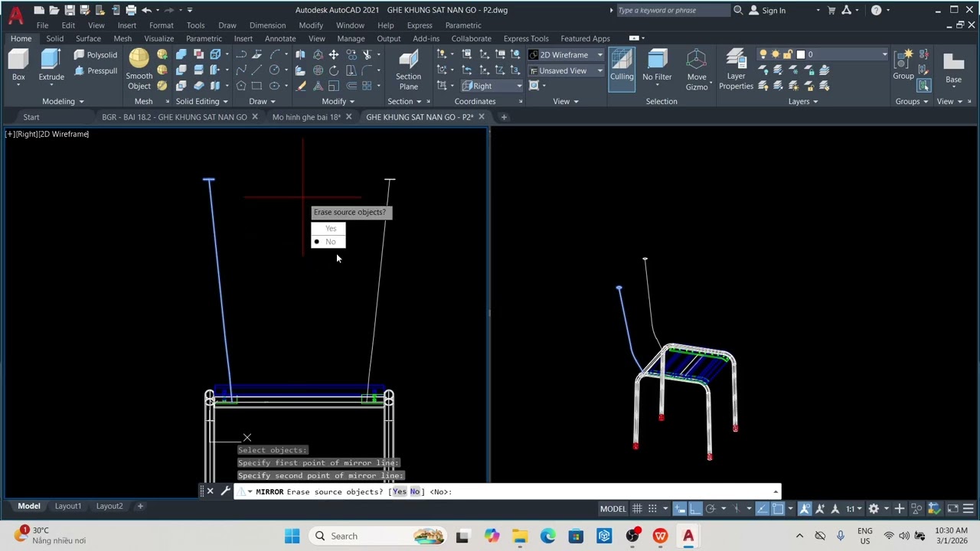Click the Customization hamburger icon on status bar
Screen dimensions: 980x551
pyautogui.click(x=969, y=508)
